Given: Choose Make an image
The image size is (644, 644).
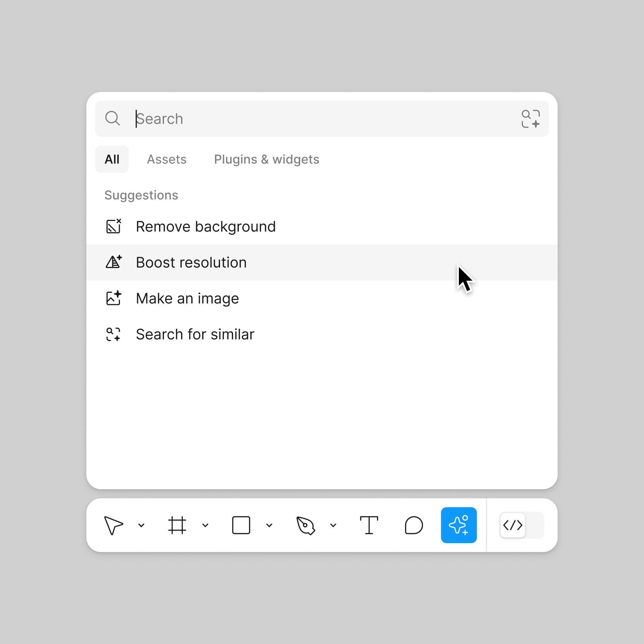Looking at the screenshot, I should 187,298.
